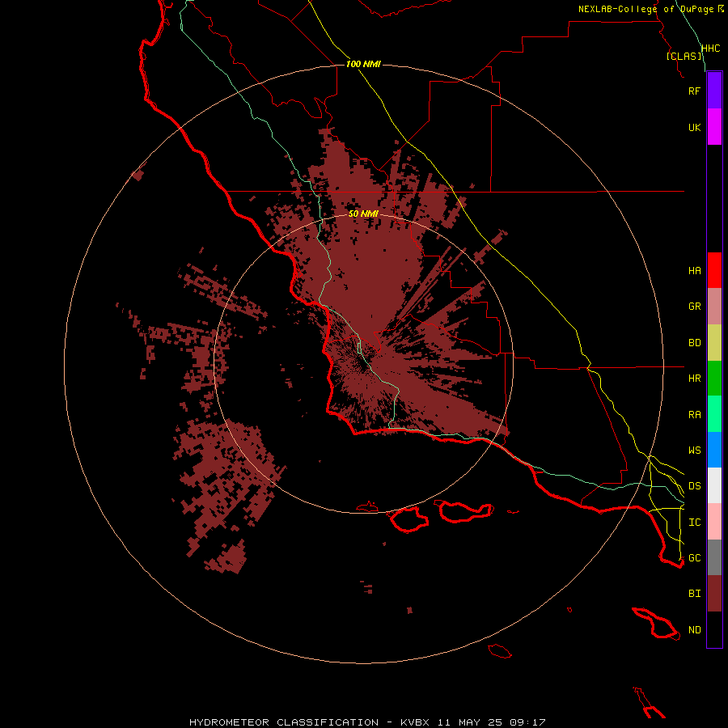Click the [CLAS] units label
Image resolution: width=728 pixels, height=728 pixels.
(684, 56)
